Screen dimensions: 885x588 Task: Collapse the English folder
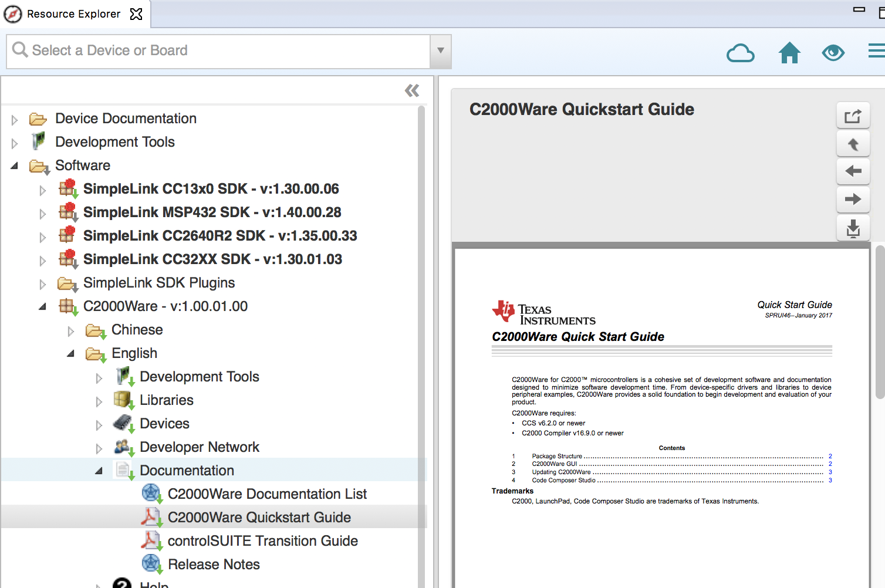click(70, 354)
